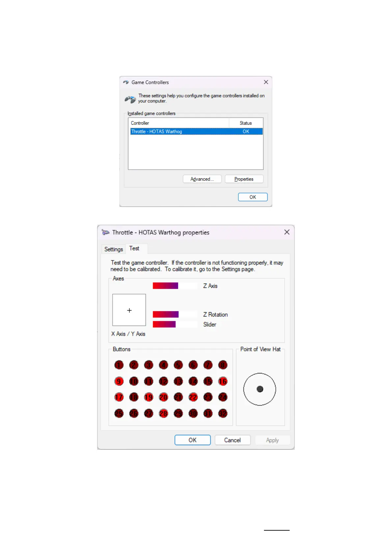The width and height of the screenshot is (392, 554).
Task: Click the Point of View Hat indicator circle
Action: [x=260, y=389]
